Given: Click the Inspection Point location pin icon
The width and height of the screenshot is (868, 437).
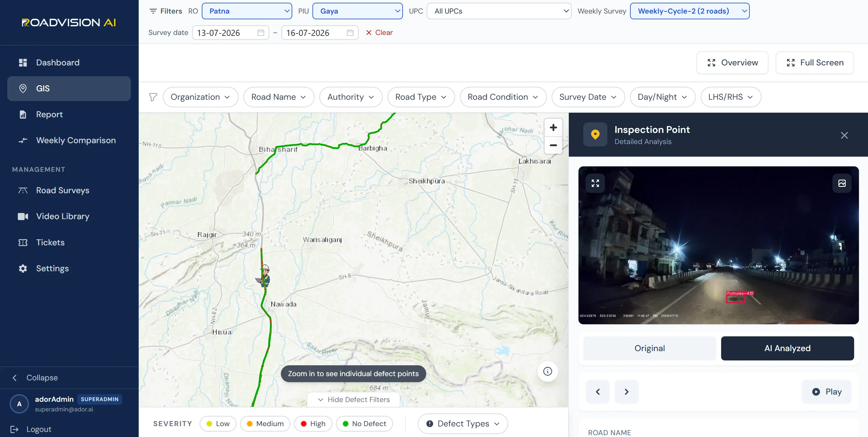Looking at the screenshot, I should point(595,134).
